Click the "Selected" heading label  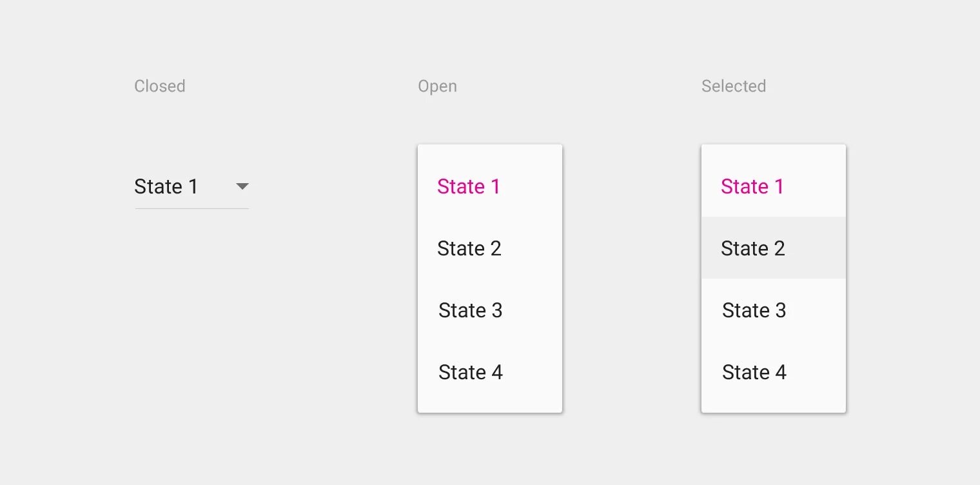coord(734,86)
